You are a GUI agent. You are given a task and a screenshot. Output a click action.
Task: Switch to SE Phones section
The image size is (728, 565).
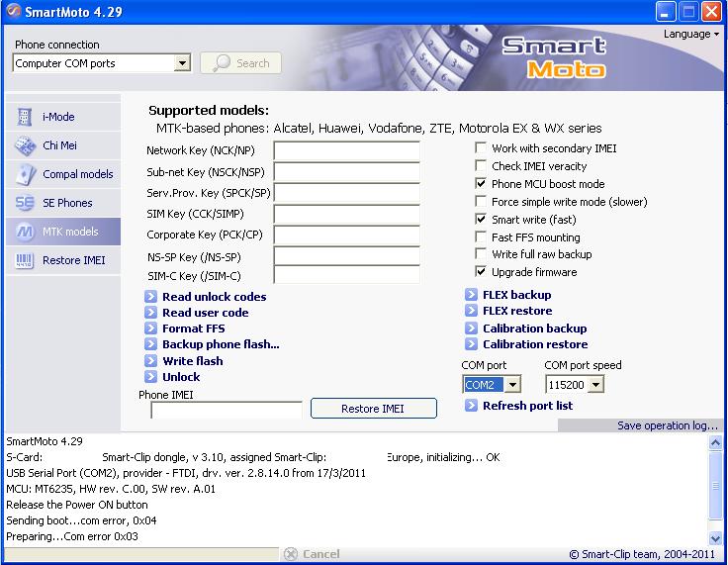pyautogui.click(x=63, y=203)
